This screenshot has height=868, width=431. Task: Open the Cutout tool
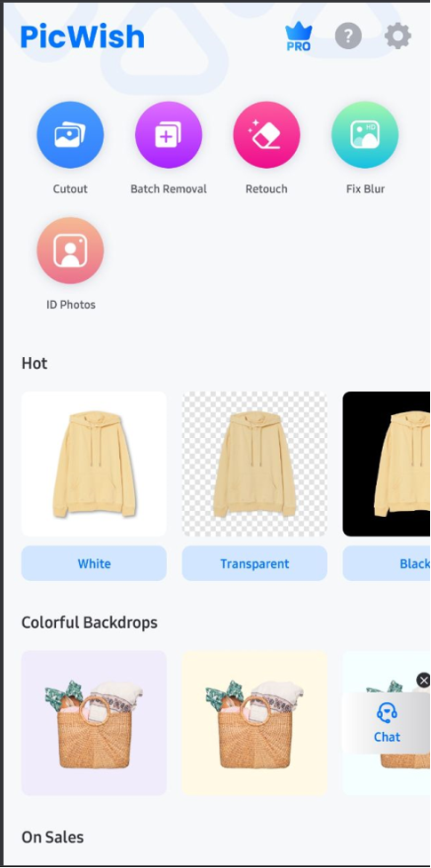click(70, 134)
